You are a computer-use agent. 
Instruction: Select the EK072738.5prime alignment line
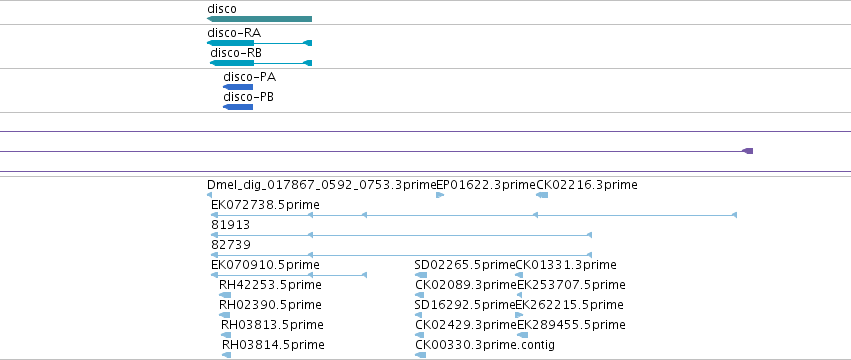coord(474,216)
